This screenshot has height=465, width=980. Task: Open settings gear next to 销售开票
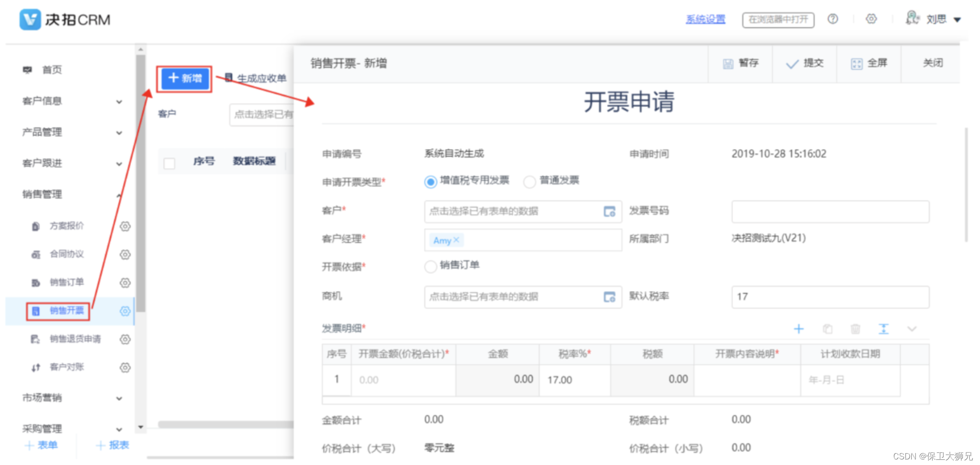tap(125, 311)
